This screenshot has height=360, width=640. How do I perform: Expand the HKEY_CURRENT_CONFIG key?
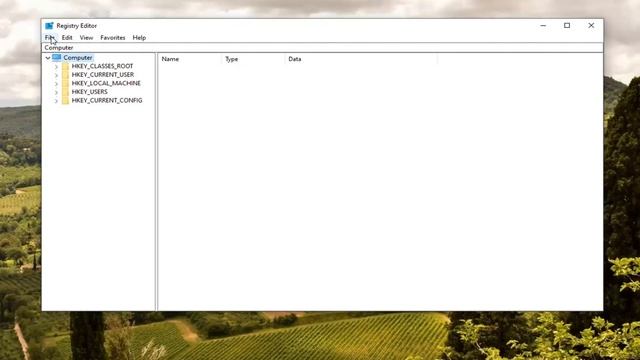[56, 101]
